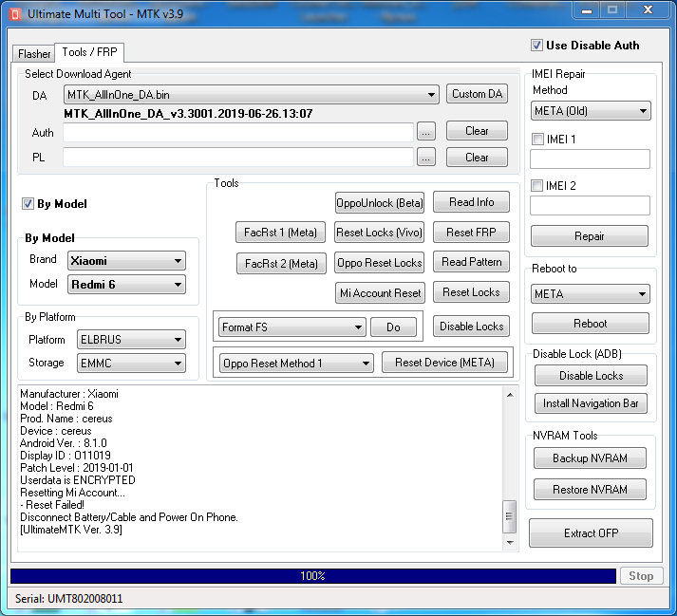Select the Tools / FRP tab
Viewport: 677px width, 616px height.
click(x=89, y=52)
